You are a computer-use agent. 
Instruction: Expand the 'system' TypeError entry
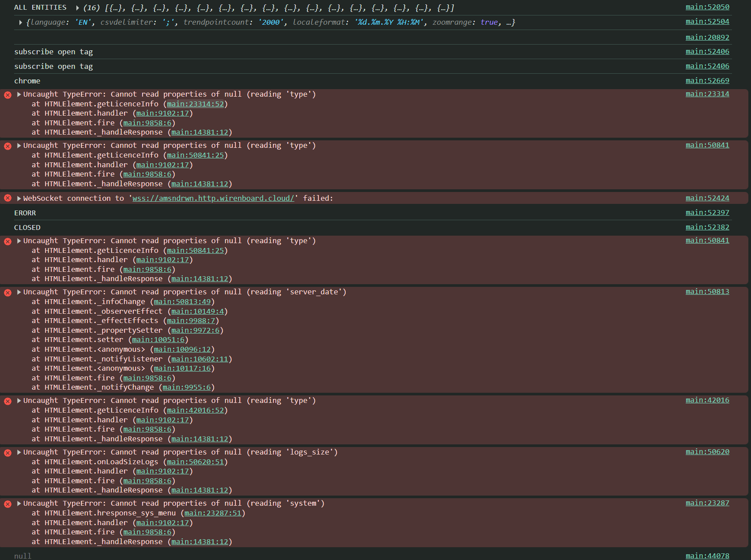coord(19,504)
